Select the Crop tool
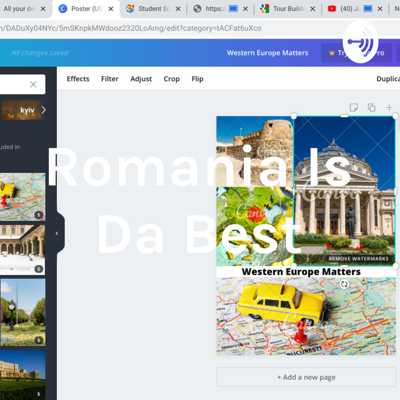 pos(172,79)
